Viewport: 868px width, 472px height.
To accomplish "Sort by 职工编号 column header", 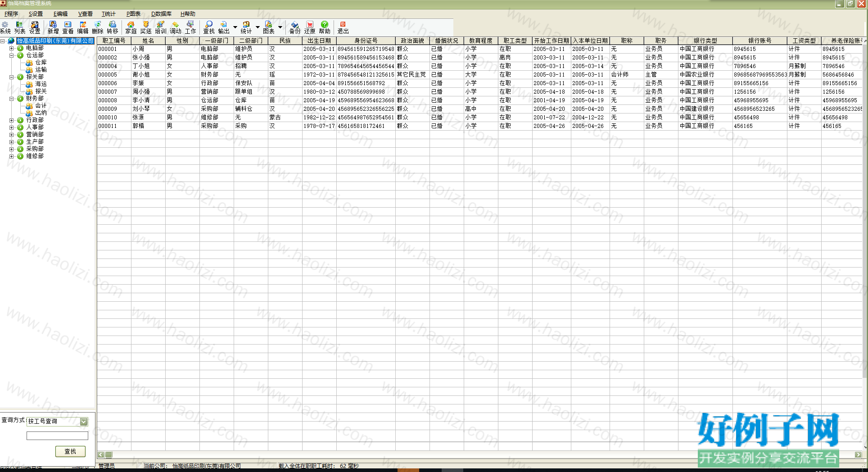I will [x=114, y=41].
